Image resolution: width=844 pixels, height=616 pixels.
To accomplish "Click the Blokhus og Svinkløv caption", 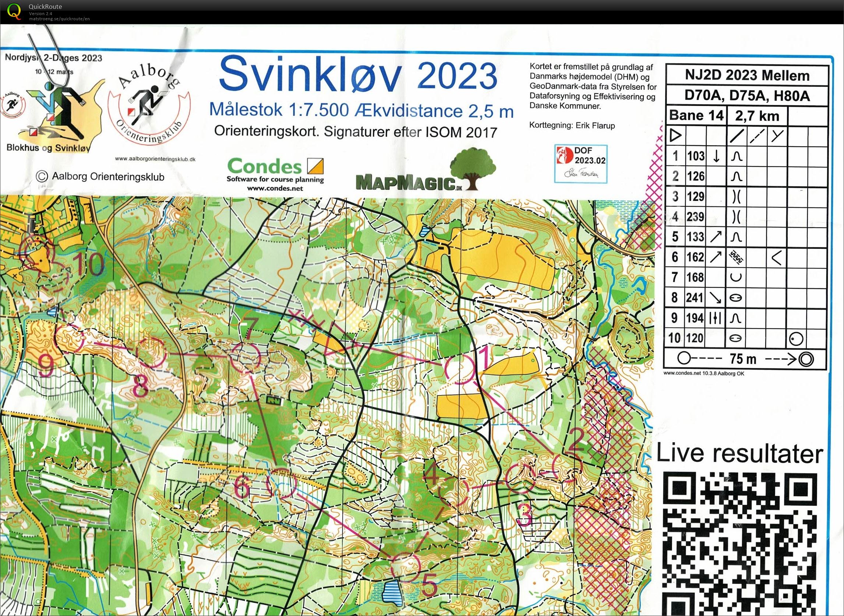I will click(48, 148).
